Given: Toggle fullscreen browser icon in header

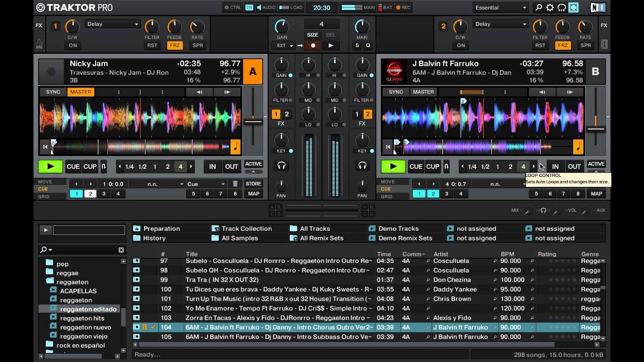Looking at the screenshot, I should [574, 8].
